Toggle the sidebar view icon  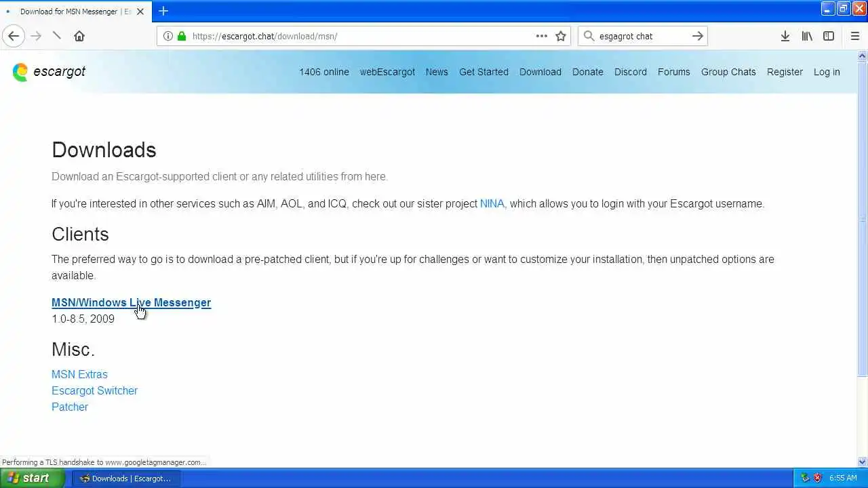pos(829,36)
